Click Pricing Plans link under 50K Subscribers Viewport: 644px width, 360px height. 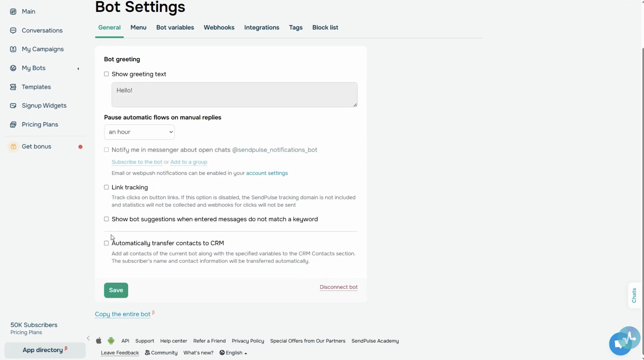pos(26,333)
